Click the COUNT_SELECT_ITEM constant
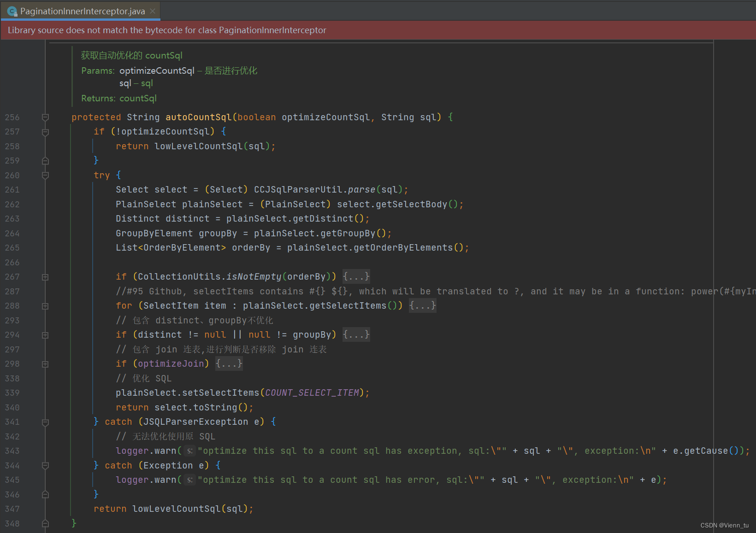Image resolution: width=756 pixels, height=533 pixels. point(312,392)
